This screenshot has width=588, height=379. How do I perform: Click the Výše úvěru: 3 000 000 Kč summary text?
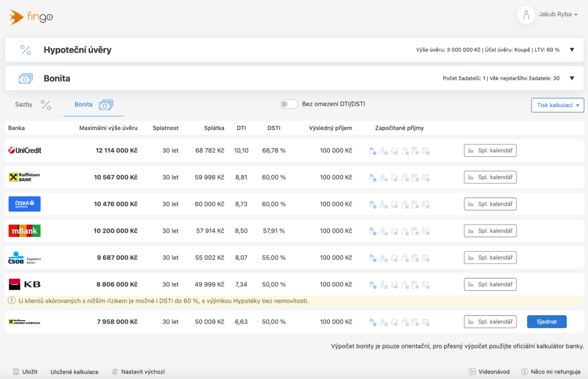point(448,50)
